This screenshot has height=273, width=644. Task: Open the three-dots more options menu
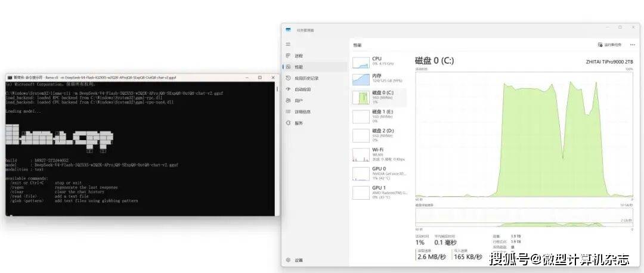point(632,45)
